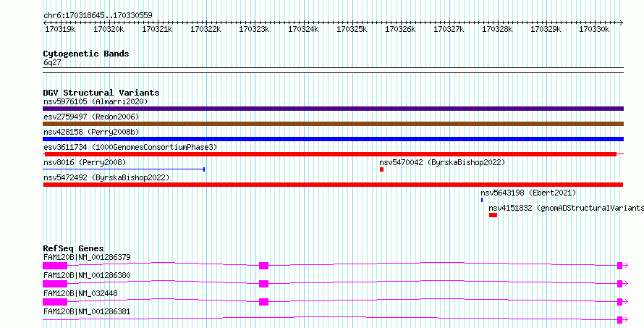The height and width of the screenshot is (328, 644).
Task: Click the Cytogenetic Bands track title
Action: coord(86,54)
